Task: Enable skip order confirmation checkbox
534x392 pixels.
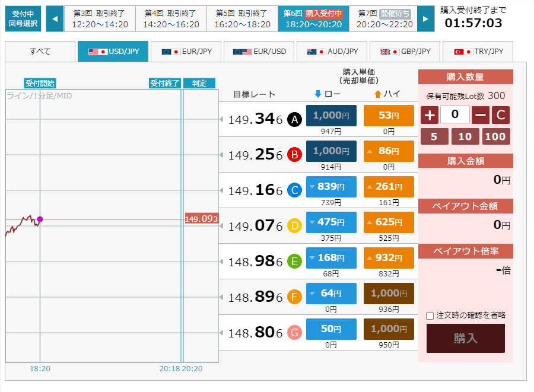Action: tap(430, 315)
